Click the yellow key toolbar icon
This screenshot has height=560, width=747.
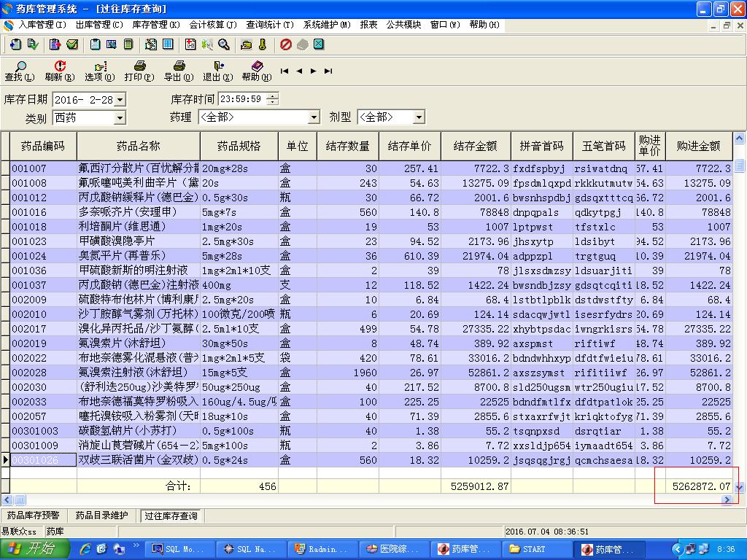(263, 44)
